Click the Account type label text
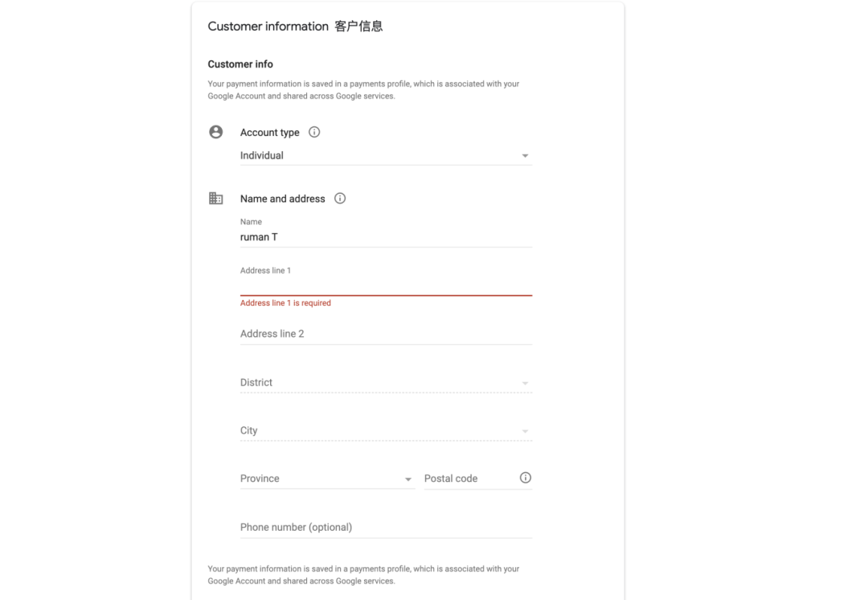This screenshot has height=600, width=868. pyautogui.click(x=269, y=133)
